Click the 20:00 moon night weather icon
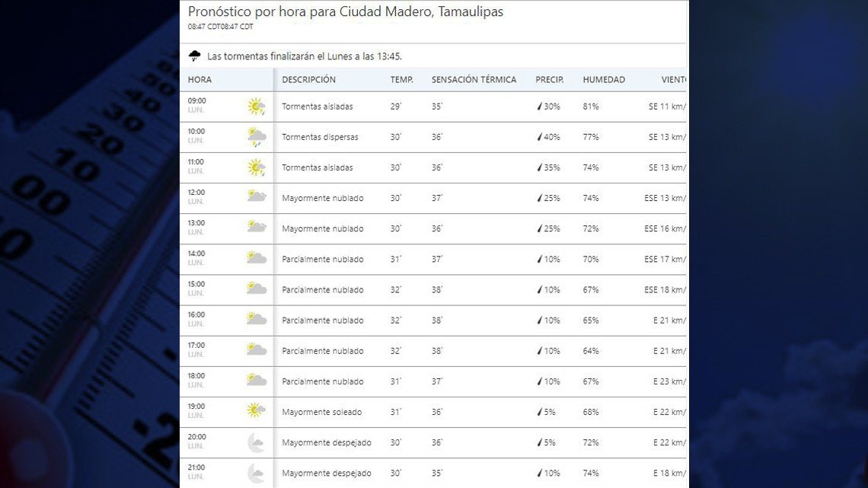This screenshot has height=488, width=868. coord(256,442)
